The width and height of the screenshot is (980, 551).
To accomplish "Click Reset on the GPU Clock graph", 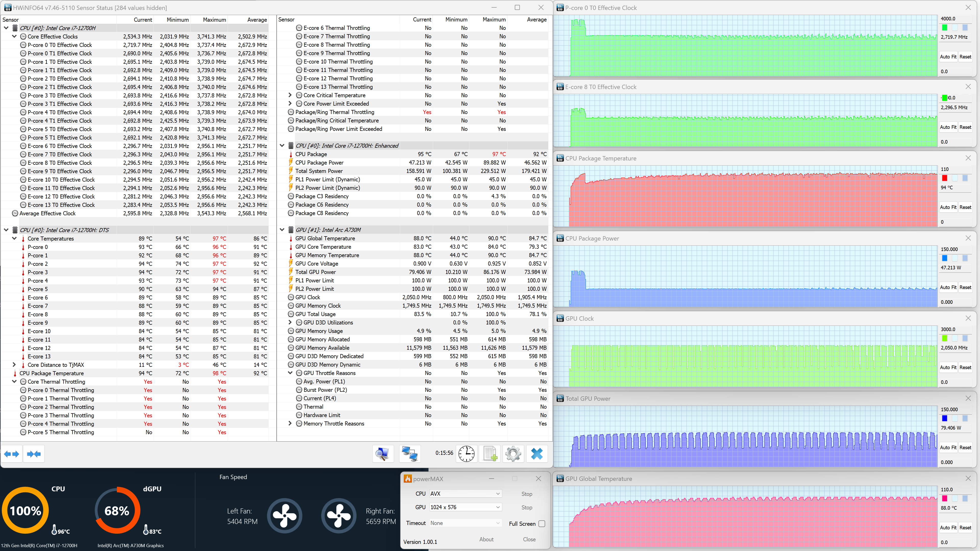I will (x=965, y=367).
